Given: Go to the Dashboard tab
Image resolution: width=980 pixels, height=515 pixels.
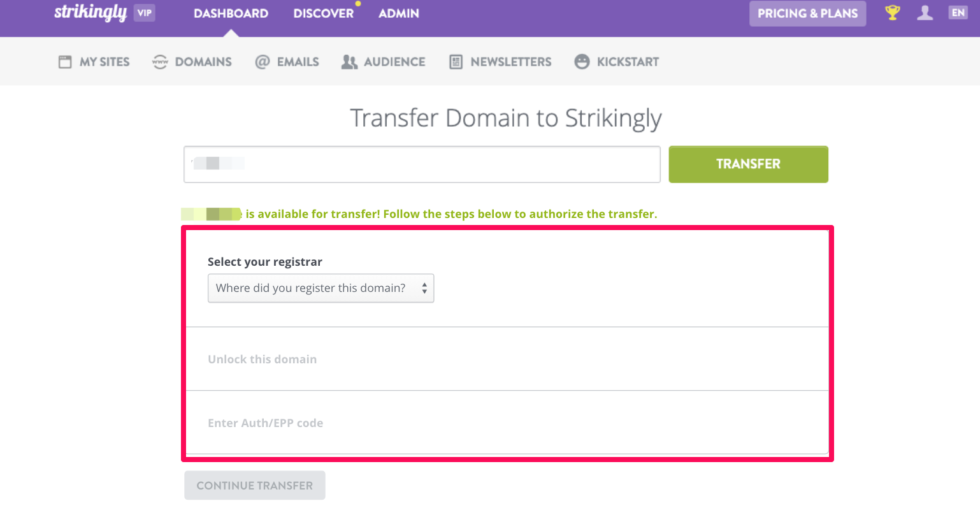Looking at the screenshot, I should coord(231,13).
